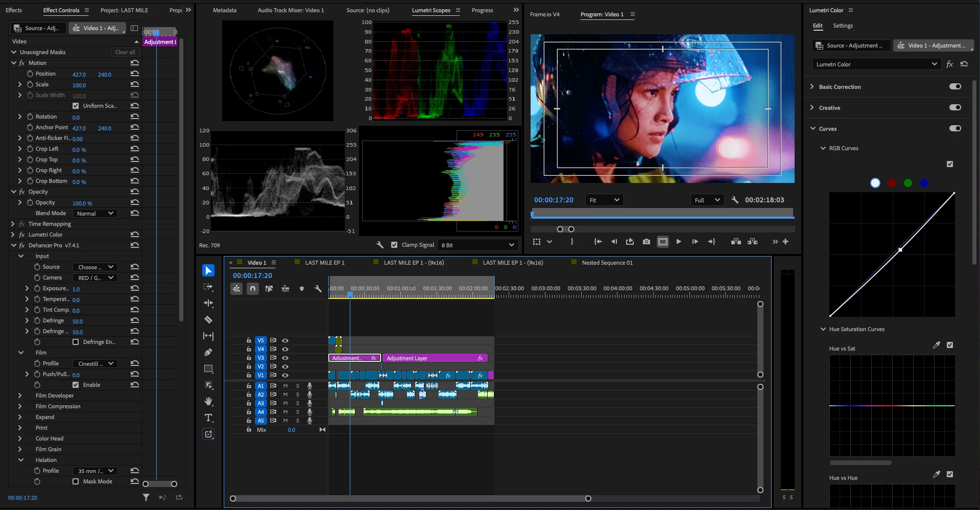Switch to Metadata tab

(224, 10)
